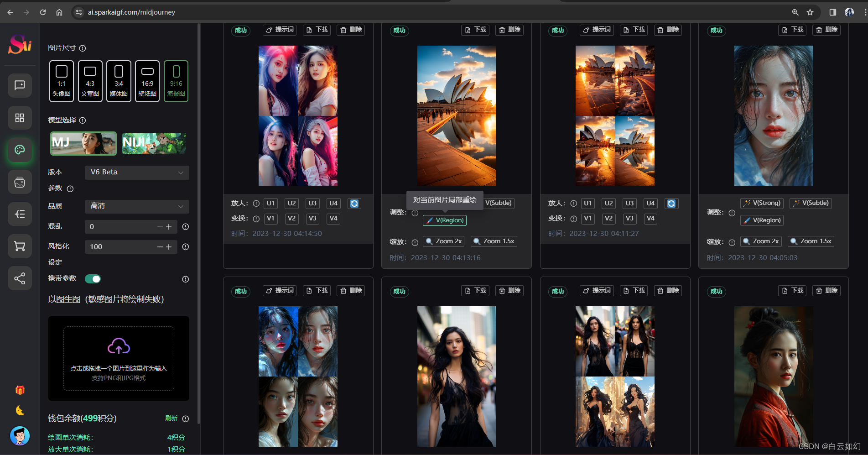Select 9:16 海报图 image size

[x=176, y=81]
